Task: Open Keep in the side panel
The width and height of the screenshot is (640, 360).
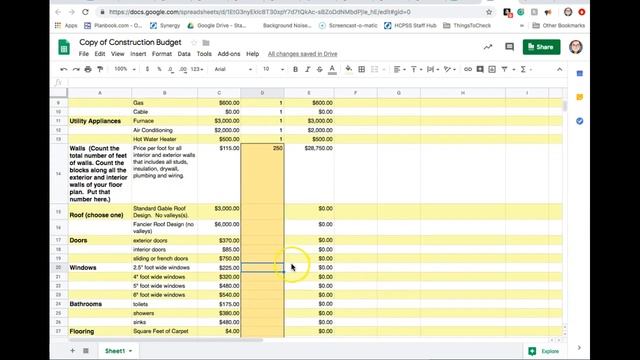Action: [580, 97]
